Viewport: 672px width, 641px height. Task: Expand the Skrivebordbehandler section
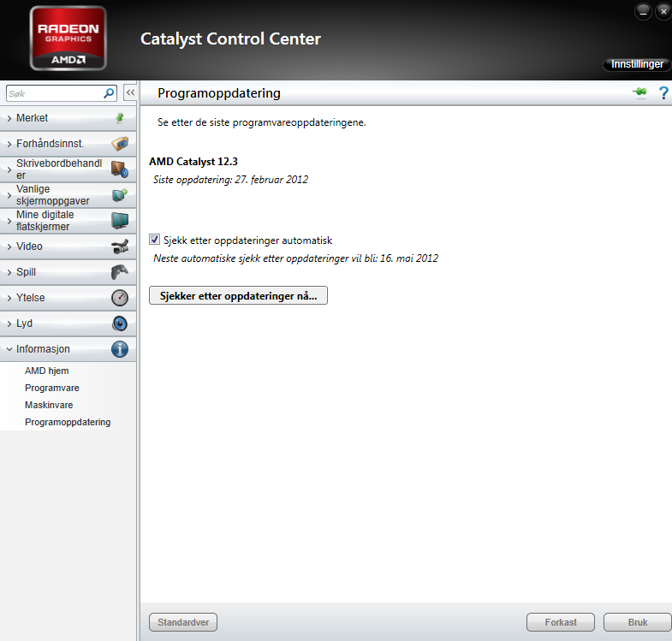[9, 169]
